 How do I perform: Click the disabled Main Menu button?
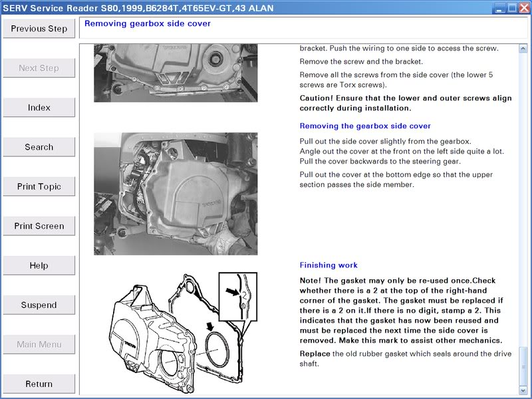[39, 344]
